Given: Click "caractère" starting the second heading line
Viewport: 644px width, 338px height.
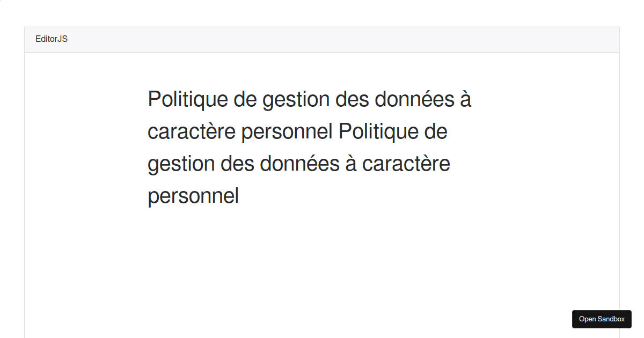Looking at the screenshot, I should point(192,132).
